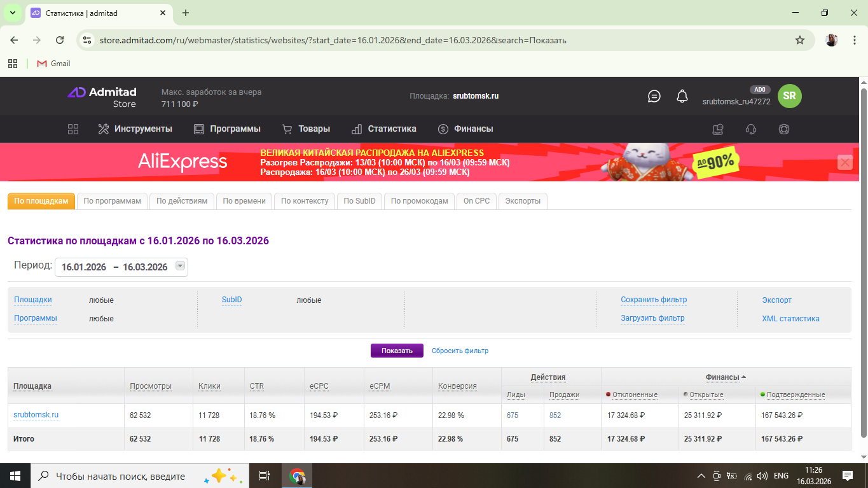This screenshot has height=488, width=868.
Task: Expand the period date range dropdown arrow
Action: tap(180, 266)
